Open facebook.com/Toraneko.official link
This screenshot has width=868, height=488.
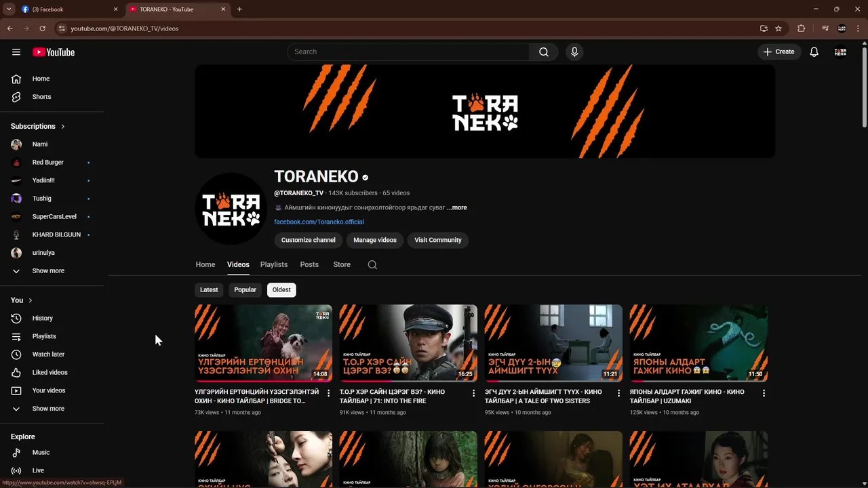coord(319,222)
